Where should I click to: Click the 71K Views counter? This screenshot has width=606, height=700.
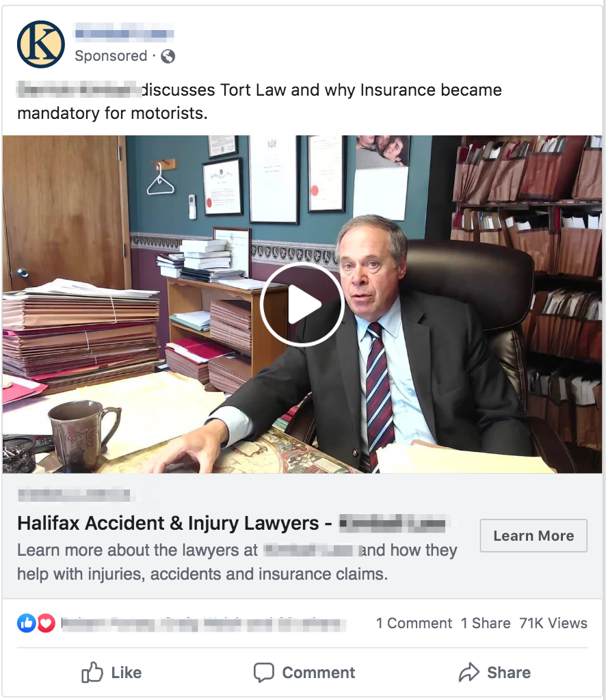coord(553,623)
